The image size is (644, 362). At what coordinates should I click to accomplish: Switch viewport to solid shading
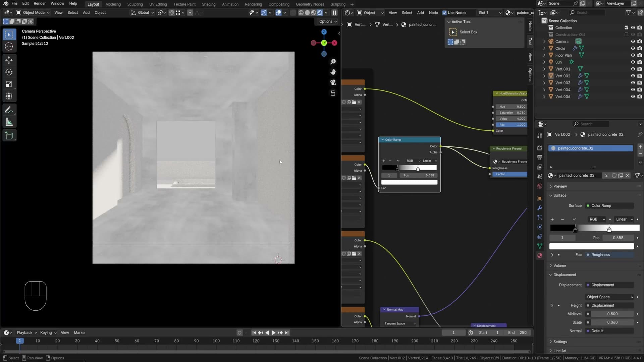307,13
